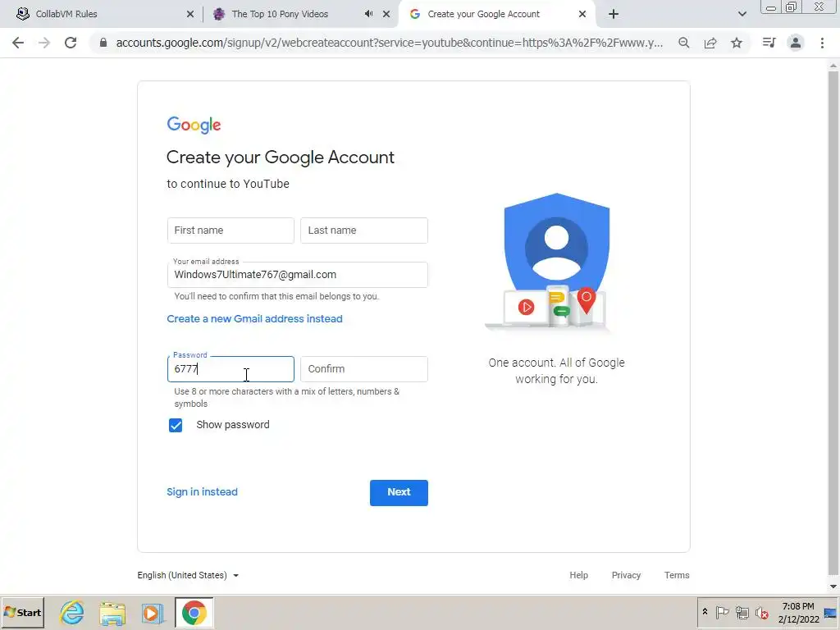The width and height of the screenshot is (840, 630).
Task: Open Action Center flag icon
Action: (x=722, y=612)
